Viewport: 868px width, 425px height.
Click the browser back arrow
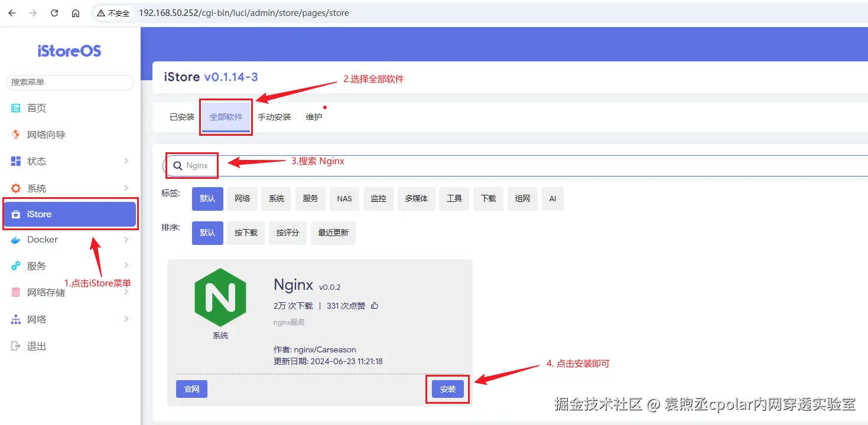tap(12, 13)
